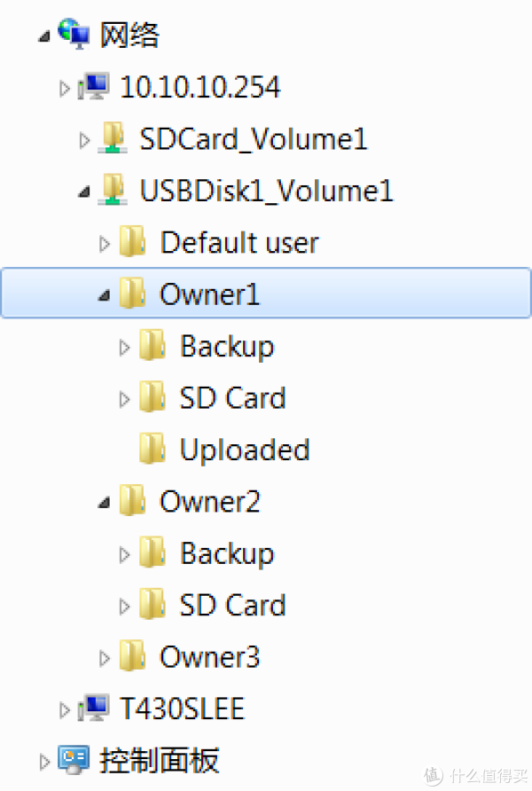Click the Network globe icon
This screenshot has width=532, height=791.
point(74,34)
